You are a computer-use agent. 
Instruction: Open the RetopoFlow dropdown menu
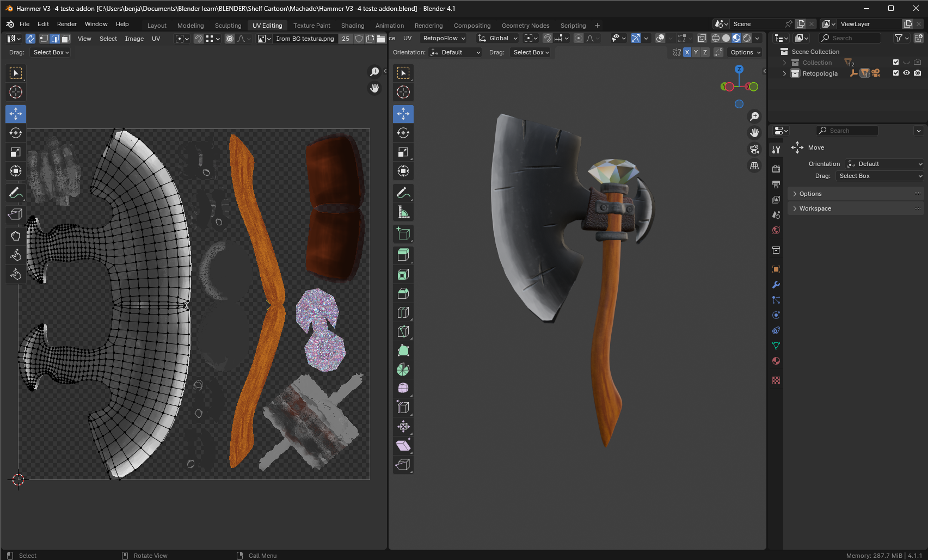coord(444,38)
